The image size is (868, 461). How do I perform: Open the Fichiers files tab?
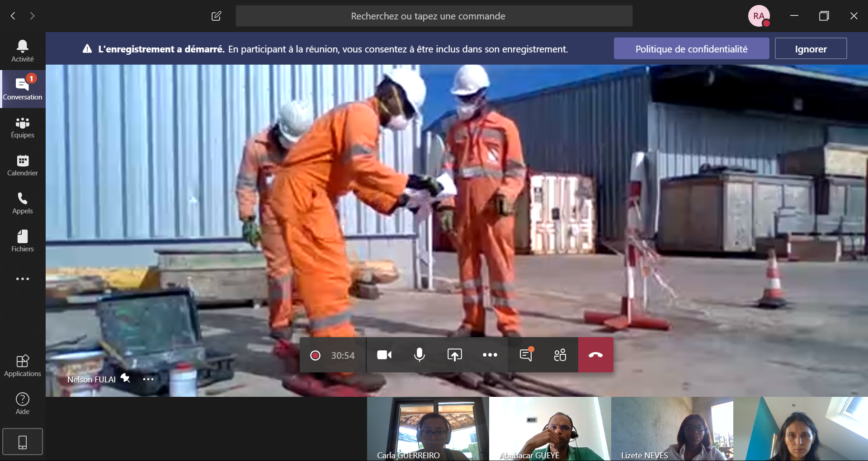(x=23, y=241)
